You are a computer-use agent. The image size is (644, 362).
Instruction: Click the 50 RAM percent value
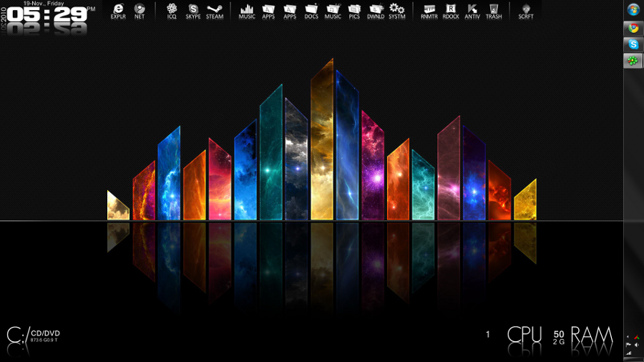point(559,334)
